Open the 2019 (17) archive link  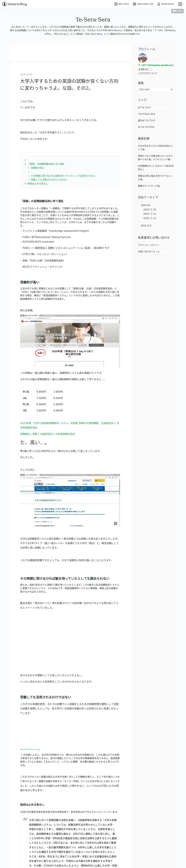point(146,226)
